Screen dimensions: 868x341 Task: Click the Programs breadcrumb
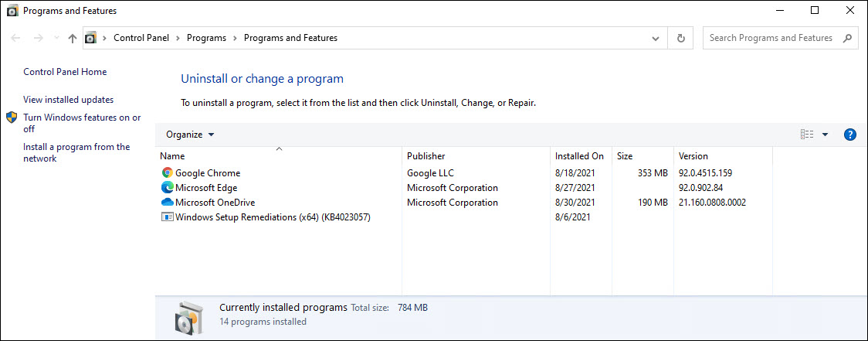pos(206,38)
